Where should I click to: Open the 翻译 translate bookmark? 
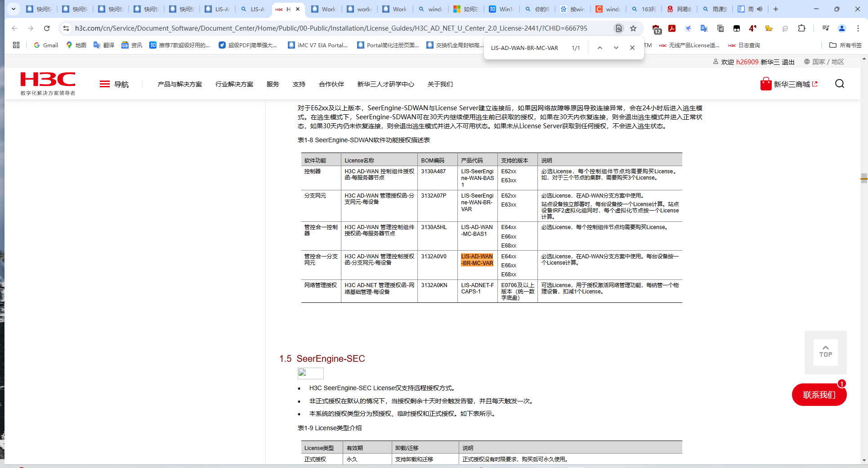click(104, 45)
